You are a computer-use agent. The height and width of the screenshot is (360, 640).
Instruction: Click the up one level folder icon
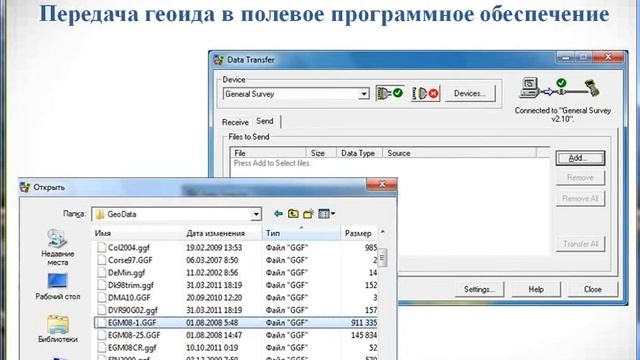tap(293, 214)
